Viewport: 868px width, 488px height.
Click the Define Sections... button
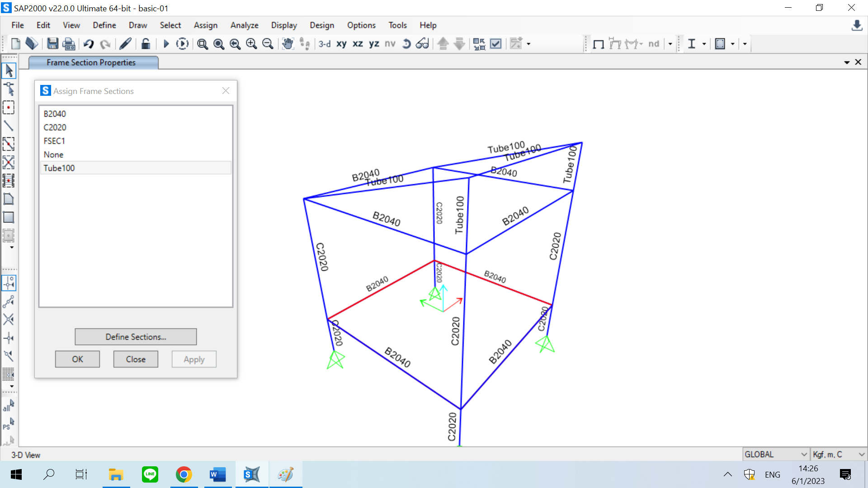[x=136, y=337]
